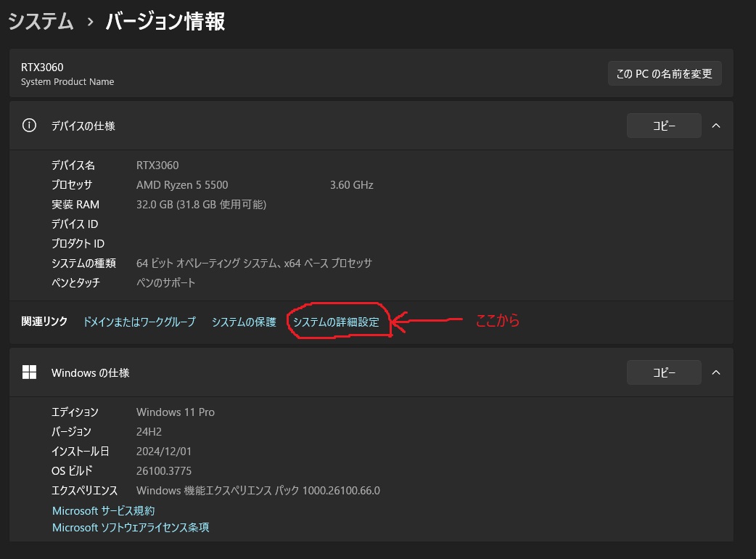This screenshot has height=559, width=756.
Task: Click the プロダクト ID label
Action: 78,244
